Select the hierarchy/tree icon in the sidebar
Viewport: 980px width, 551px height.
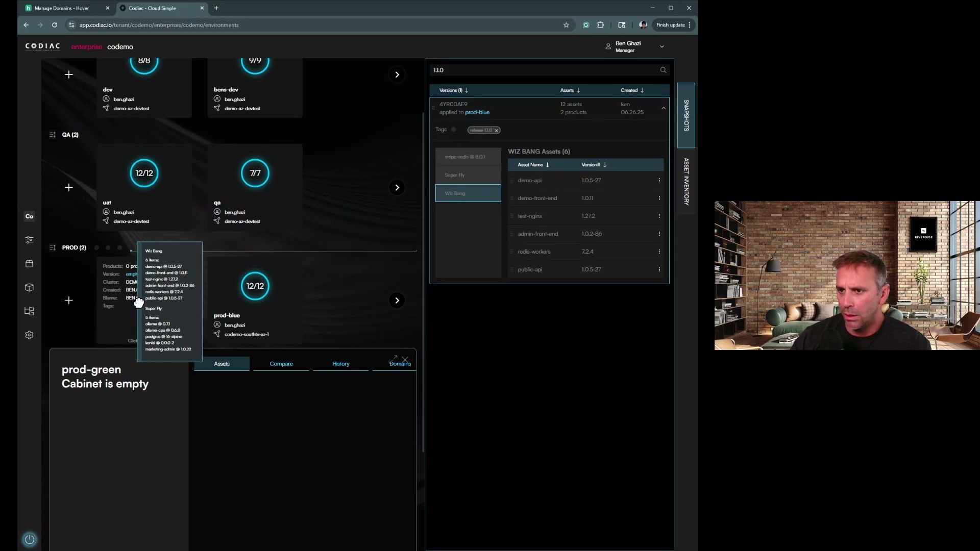tap(29, 311)
